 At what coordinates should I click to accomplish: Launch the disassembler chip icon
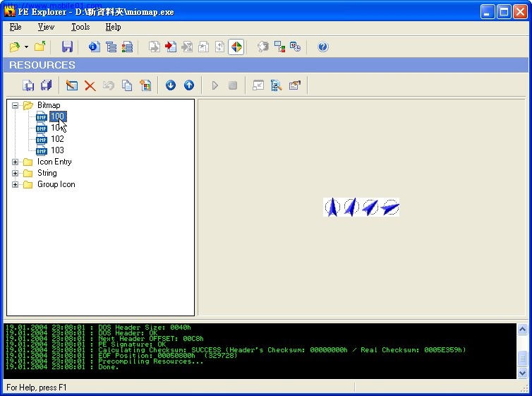coord(263,47)
